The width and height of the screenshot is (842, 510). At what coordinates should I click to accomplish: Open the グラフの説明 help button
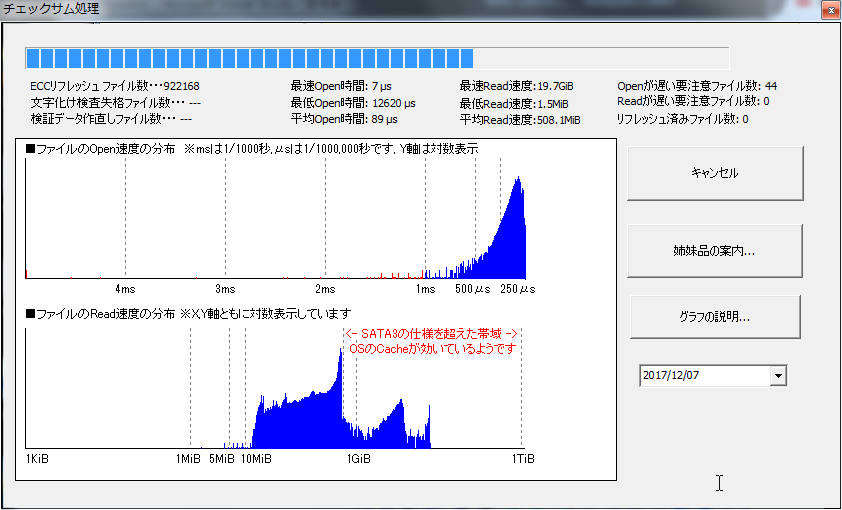point(714,317)
